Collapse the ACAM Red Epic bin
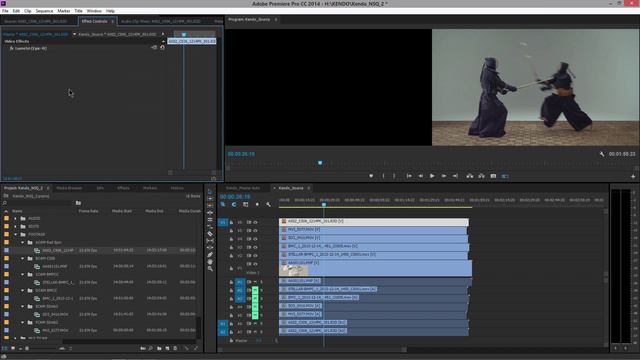This screenshot has height=360, width=640. (x=22, y=242)
